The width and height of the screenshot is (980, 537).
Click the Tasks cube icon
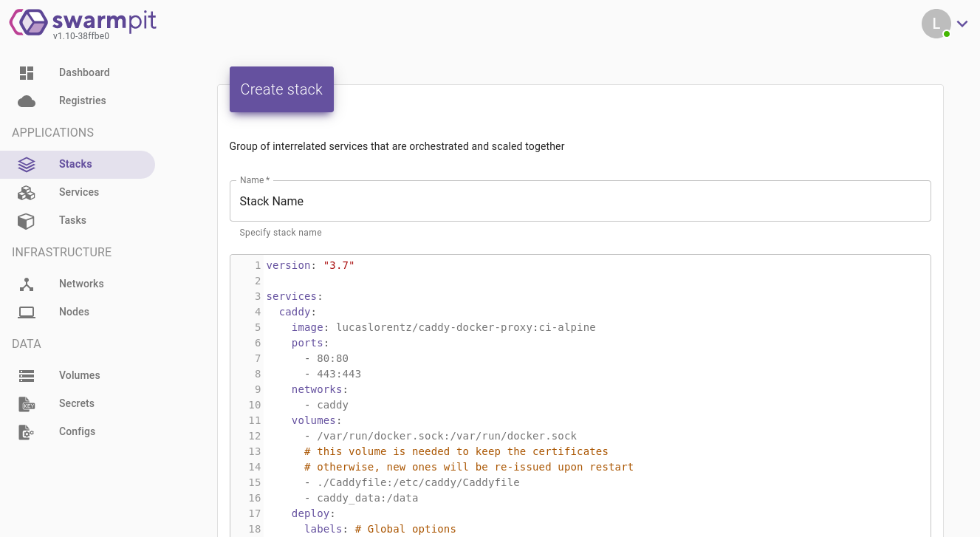[27, 220]
